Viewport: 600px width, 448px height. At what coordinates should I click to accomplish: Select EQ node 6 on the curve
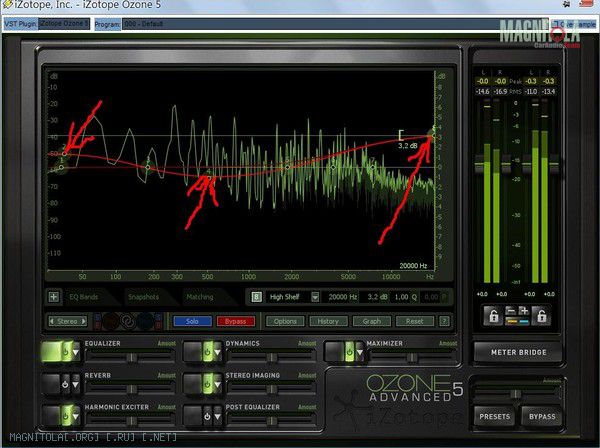pos(333,167)
